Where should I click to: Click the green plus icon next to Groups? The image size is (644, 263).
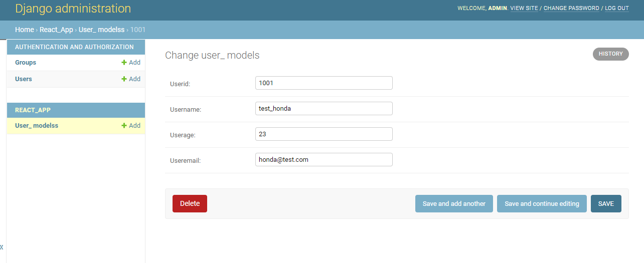[124, 63]
